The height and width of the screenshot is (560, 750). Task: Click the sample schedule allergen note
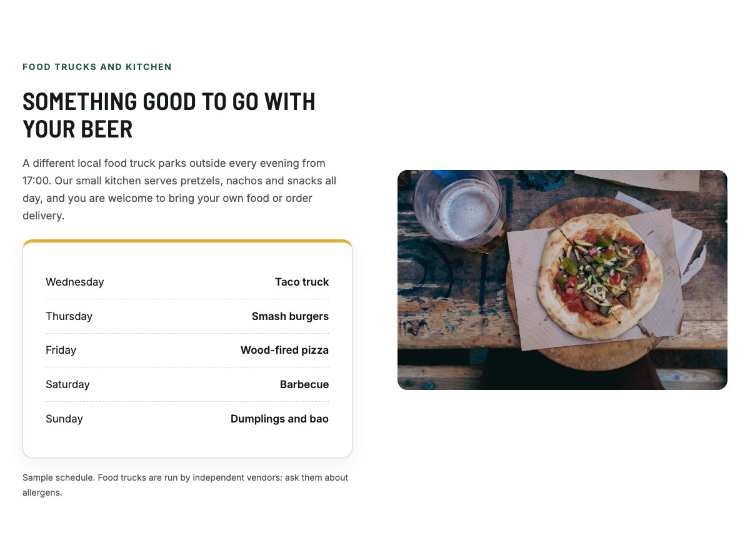(x=186, y=485)
